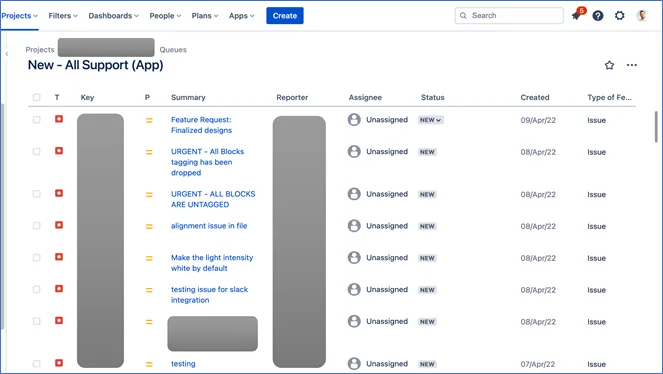
Task: Sort by the Key column header
Action: [87, 97]
